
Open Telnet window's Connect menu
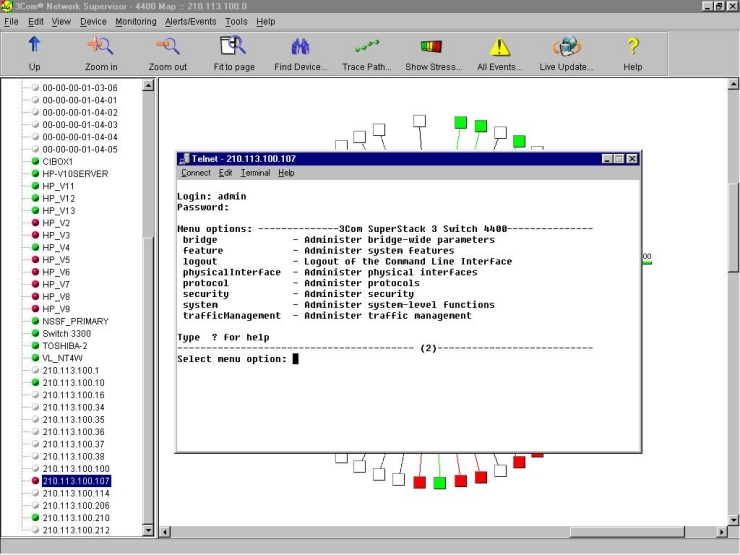196,173
